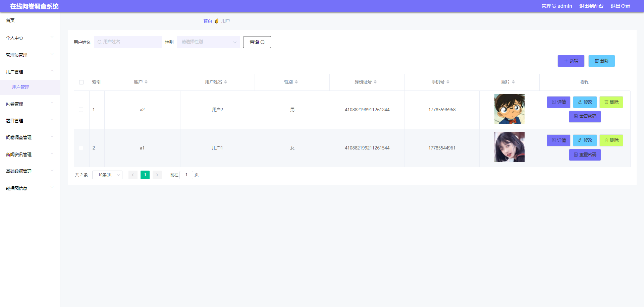Expand the 轮播图信息 sidebar menu
The width and height of the screenshot is (644, 307).
(30, 188)
